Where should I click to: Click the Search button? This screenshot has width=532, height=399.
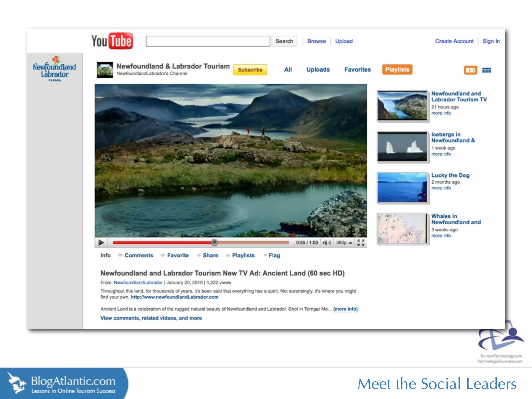[x=284, y=41]
